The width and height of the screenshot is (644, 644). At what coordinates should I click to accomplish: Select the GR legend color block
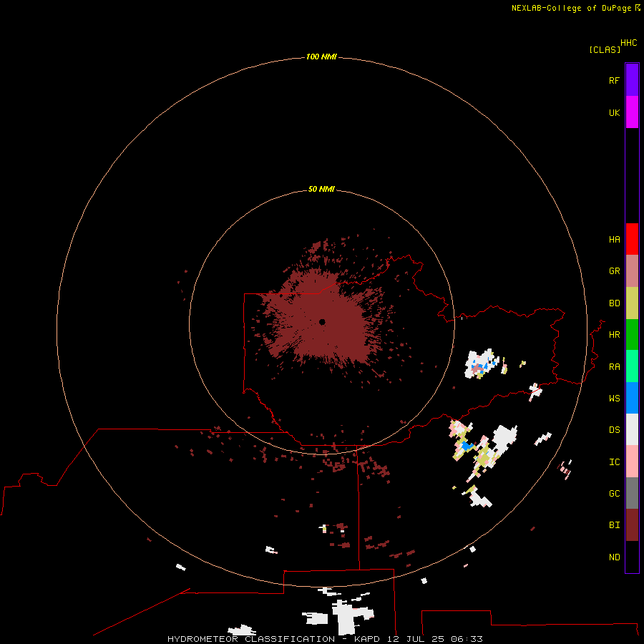pyautogui.click(x=632, y=271)
